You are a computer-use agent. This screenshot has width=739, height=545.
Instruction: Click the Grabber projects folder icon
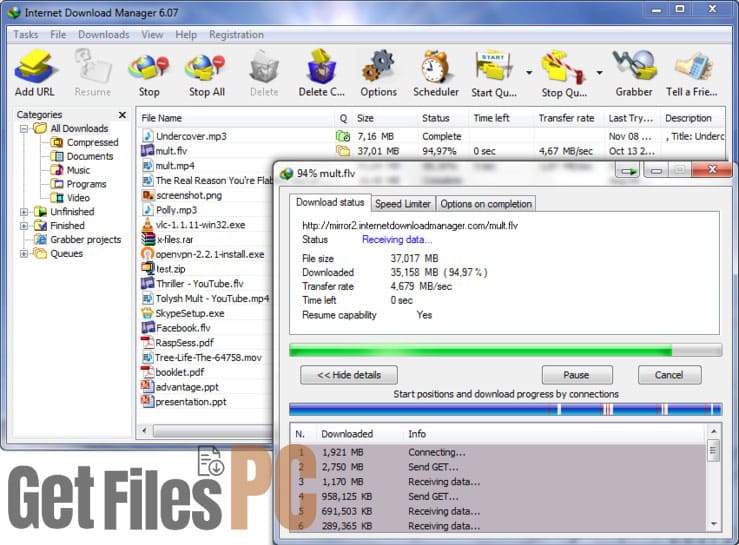41,239
